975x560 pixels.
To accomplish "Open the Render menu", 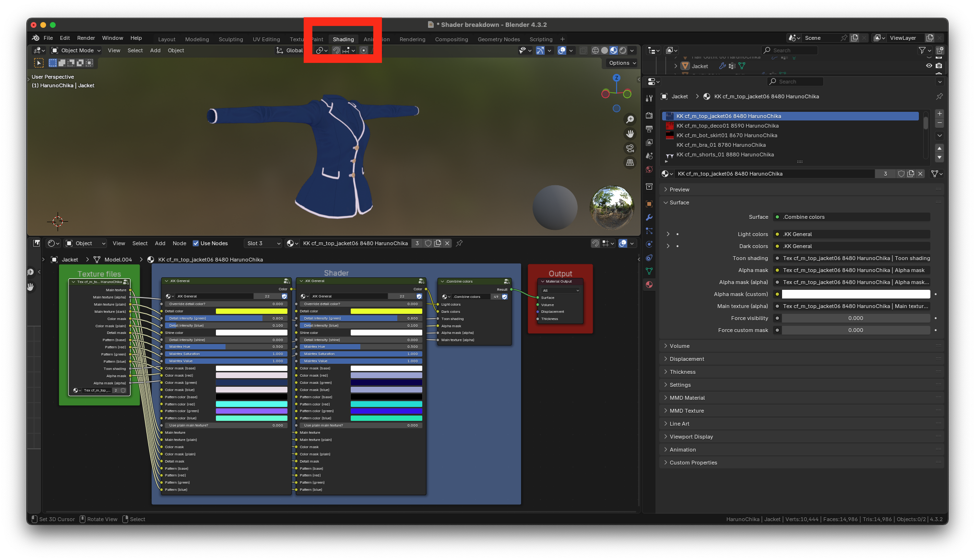I will click(86, 38).
